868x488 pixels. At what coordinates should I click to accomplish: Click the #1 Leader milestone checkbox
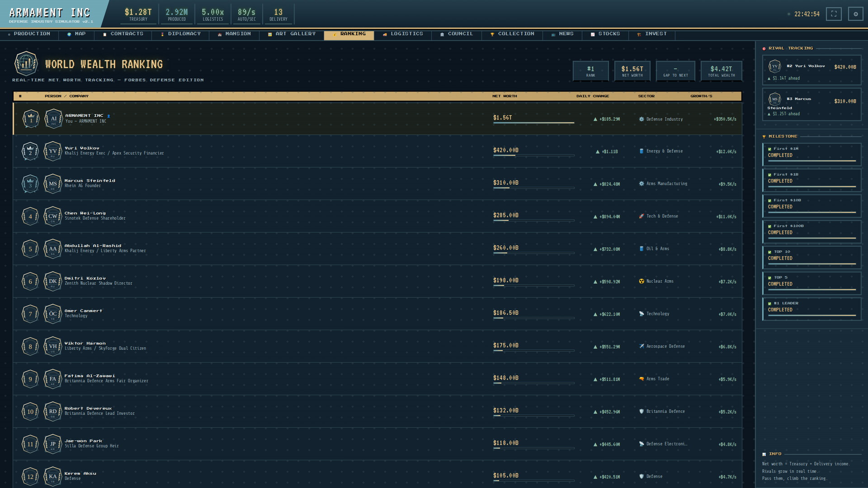(x=769, y=303)
